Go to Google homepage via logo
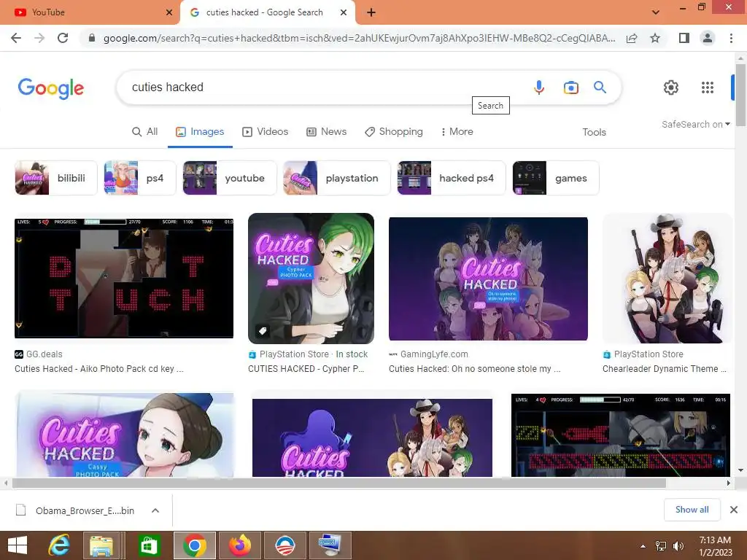Viewport: 747px width, 560px height. pyautogui.click(x=51, y=88)
